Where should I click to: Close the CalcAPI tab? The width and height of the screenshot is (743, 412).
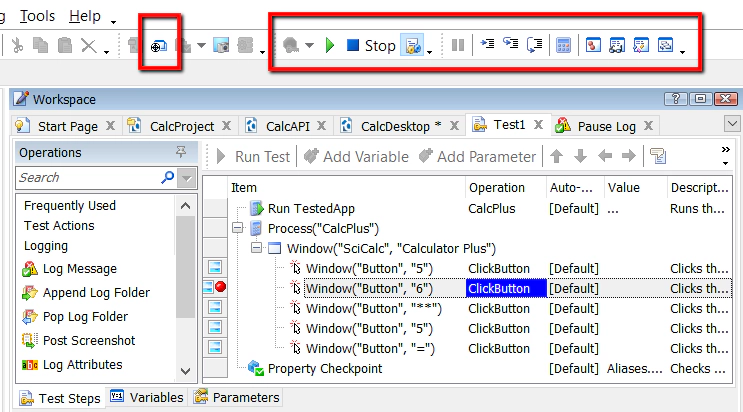(x=321, y=126)
